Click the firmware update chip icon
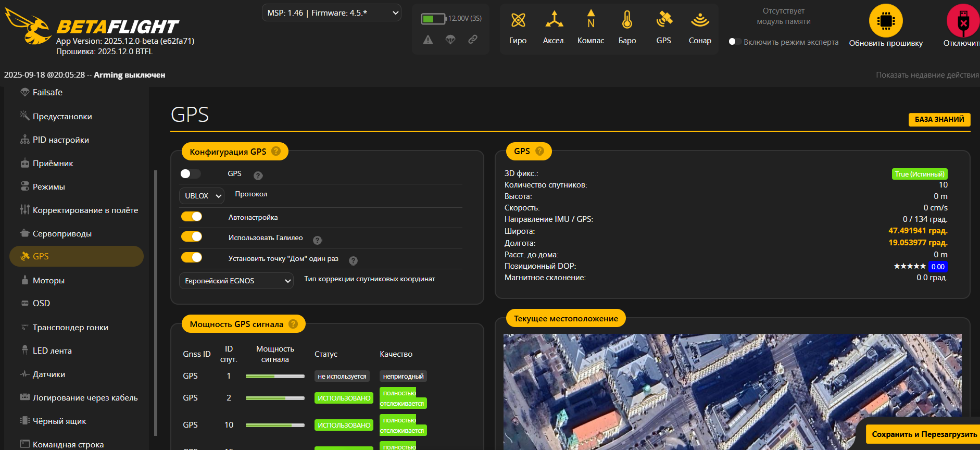 pos(885,21)
